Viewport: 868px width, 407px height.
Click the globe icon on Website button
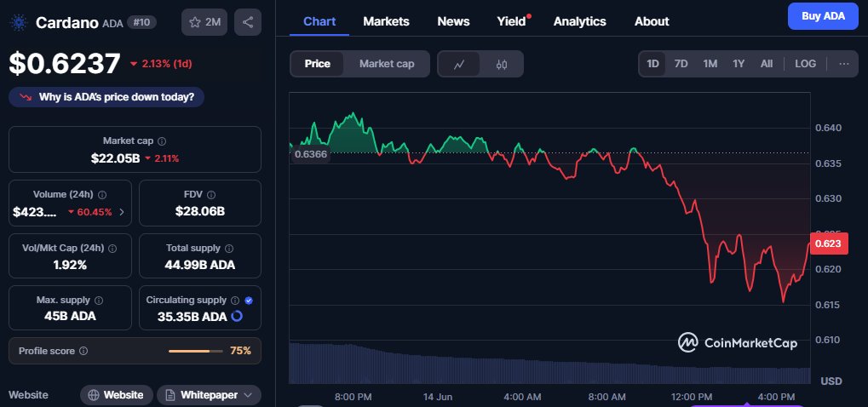[94, 395]
